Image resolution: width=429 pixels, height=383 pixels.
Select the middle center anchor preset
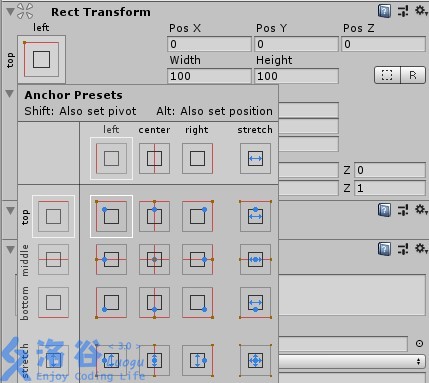(x=154, y=259)
